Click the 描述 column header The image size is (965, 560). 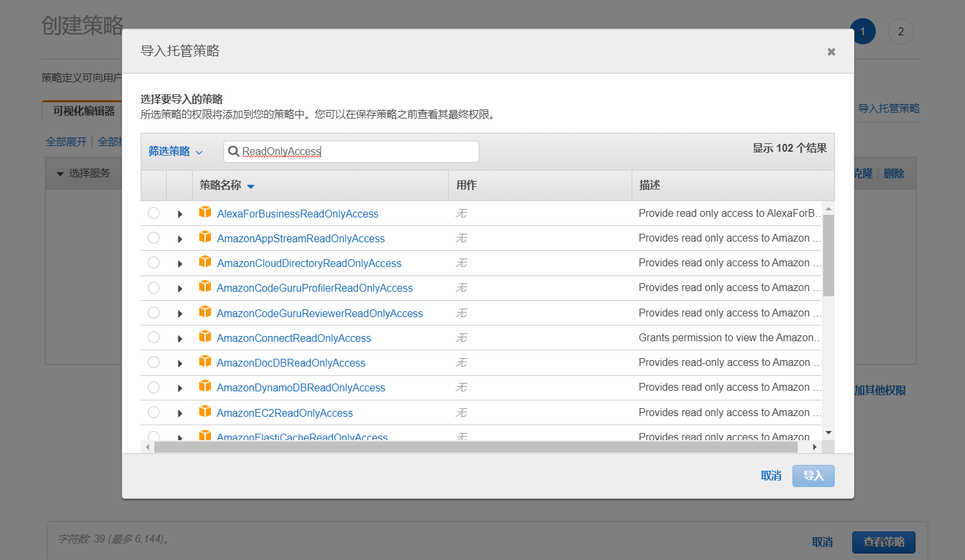tap(649, 186)
